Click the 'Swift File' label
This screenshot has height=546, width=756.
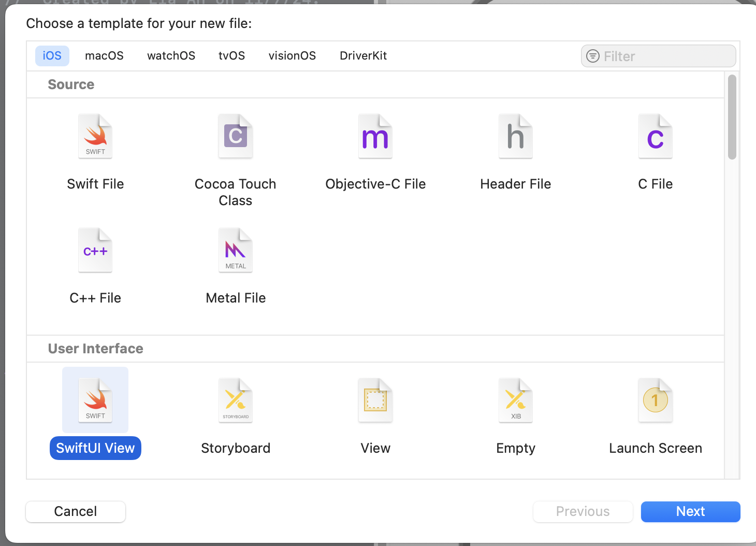(x=95, y=184)
